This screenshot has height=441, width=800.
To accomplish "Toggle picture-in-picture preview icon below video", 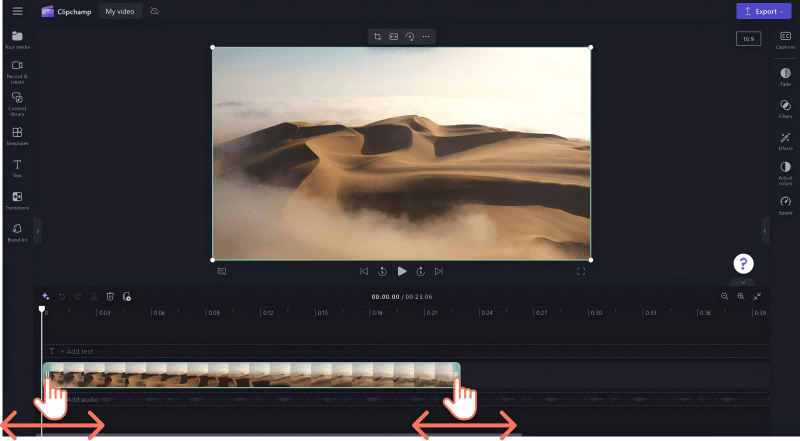I will click(x=222, y=272).
